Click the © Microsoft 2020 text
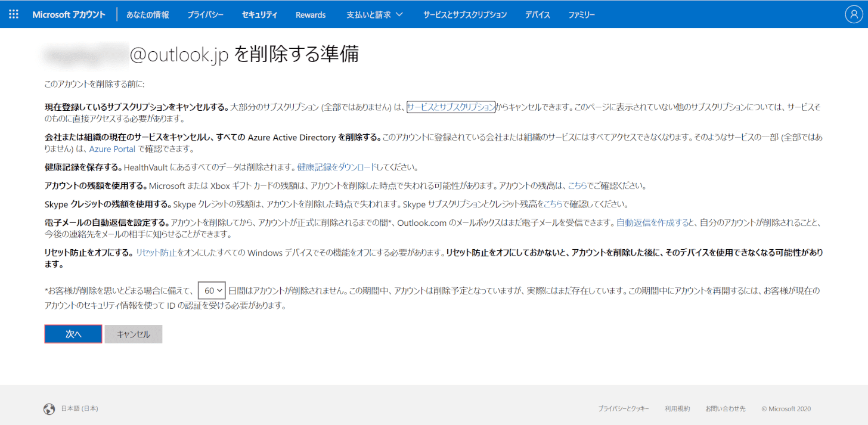This screenshot has width=868, height=425. (x=786, y=409)
